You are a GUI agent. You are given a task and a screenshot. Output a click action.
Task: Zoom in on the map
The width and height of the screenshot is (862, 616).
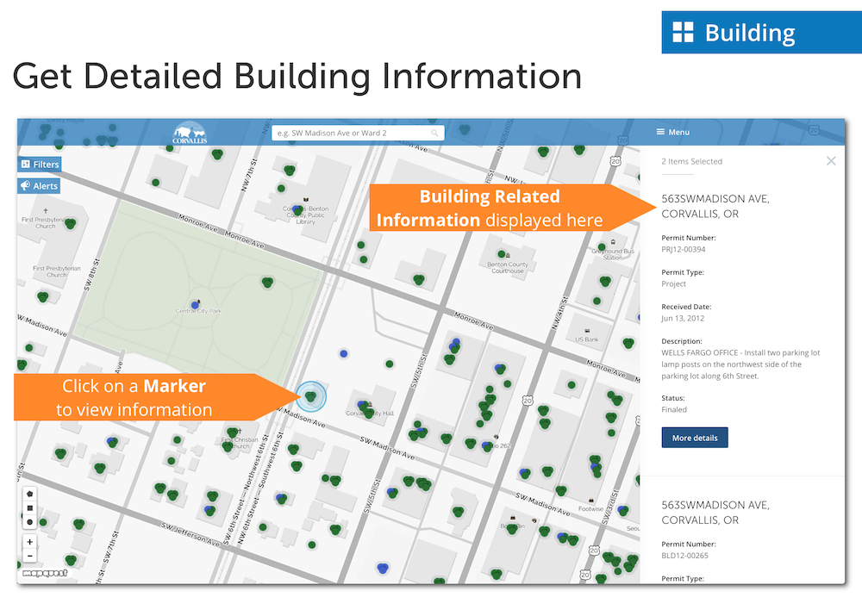pyautogui.click(x=29, y=542)
